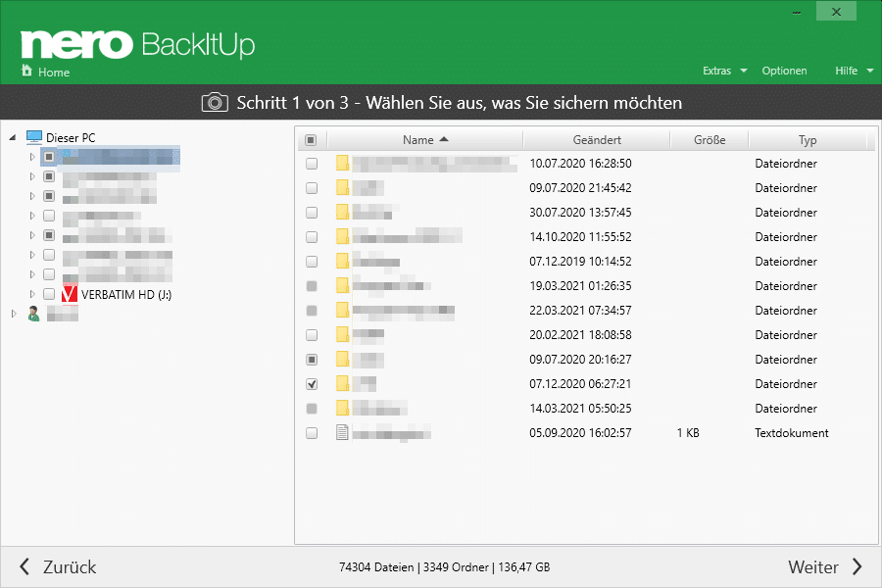Open the Optionen menu
This screenshot has height=588, width=882.
(x=784, y=71)
